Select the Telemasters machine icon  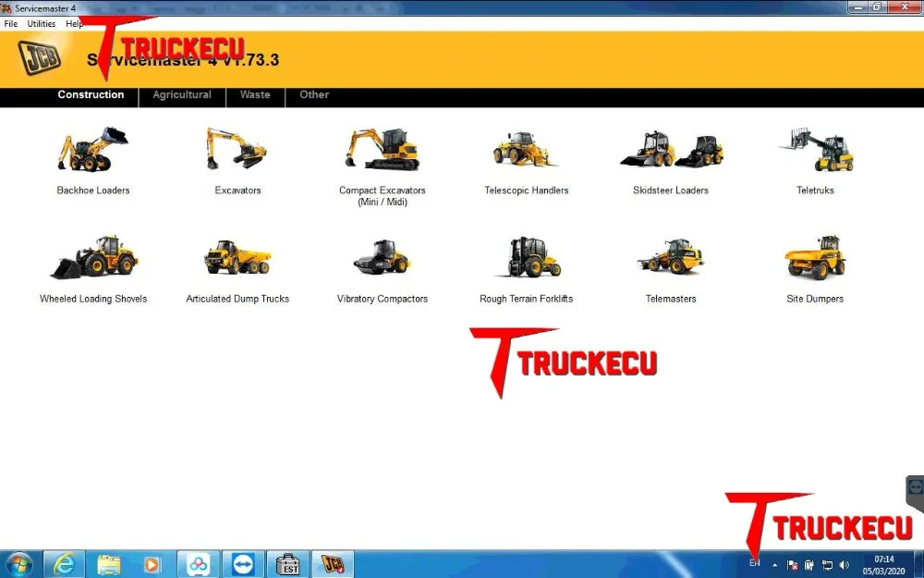coord(671,256)
